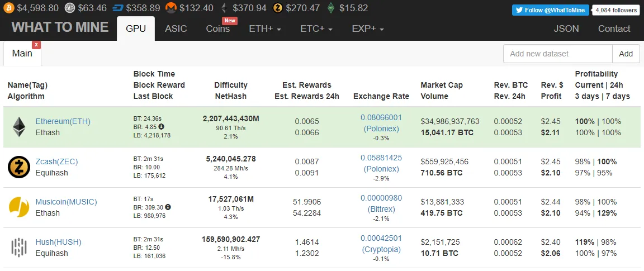The width and height of the screenshot is (644, 271).
Task: Click the Exchange Rate column header
Action: coord(381,97)
